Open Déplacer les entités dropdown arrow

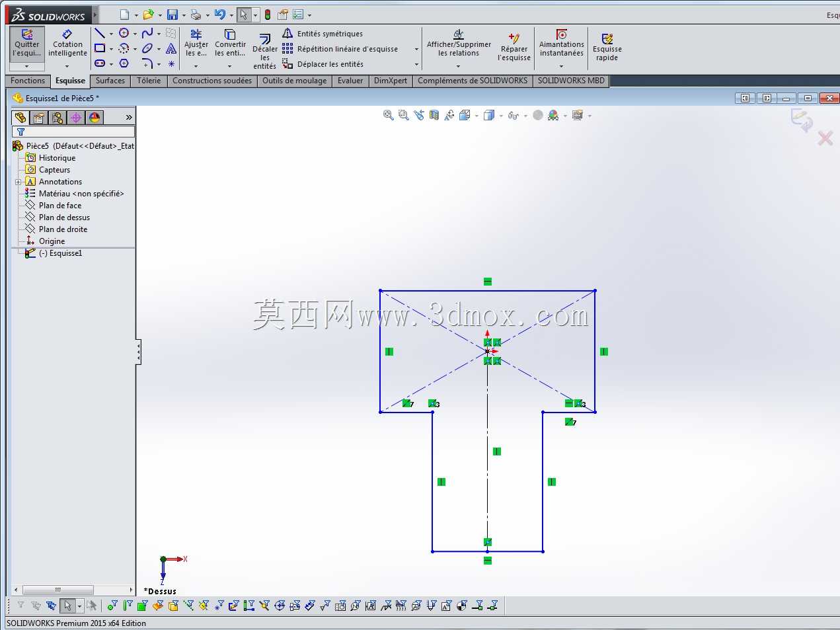pyautogui.click(x=416, y=64)
